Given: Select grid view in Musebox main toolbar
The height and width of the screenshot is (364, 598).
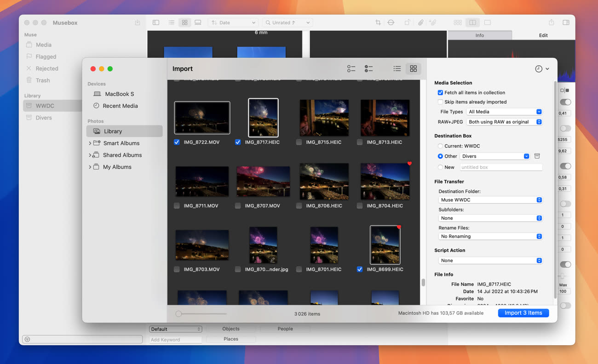Looking at the screenshot, I should (x=184, y=23).
